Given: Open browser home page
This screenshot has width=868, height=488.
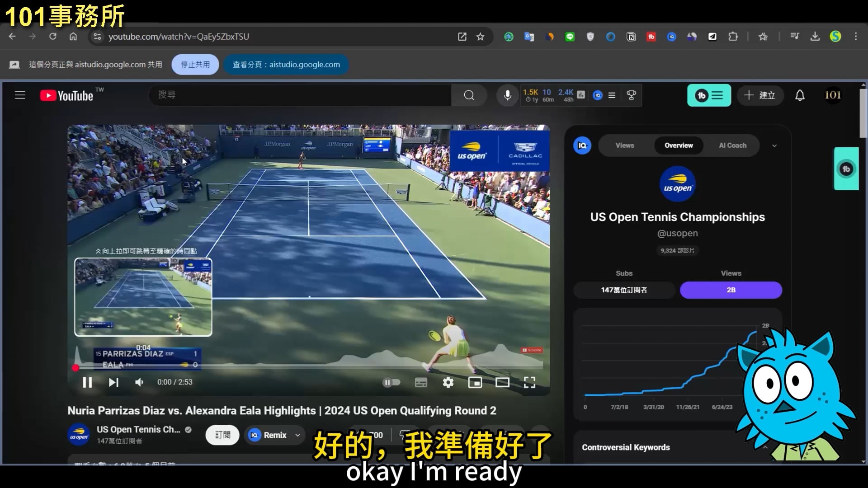Looking at the screenshot, I should tap(73, 37).
